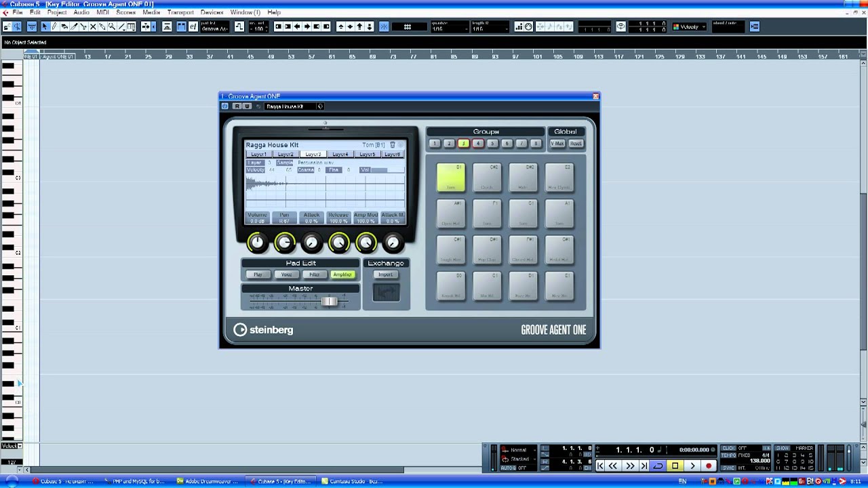868x488 pixels.
Task: Select the Split scissors tool
Action: [x=83, y=26]
